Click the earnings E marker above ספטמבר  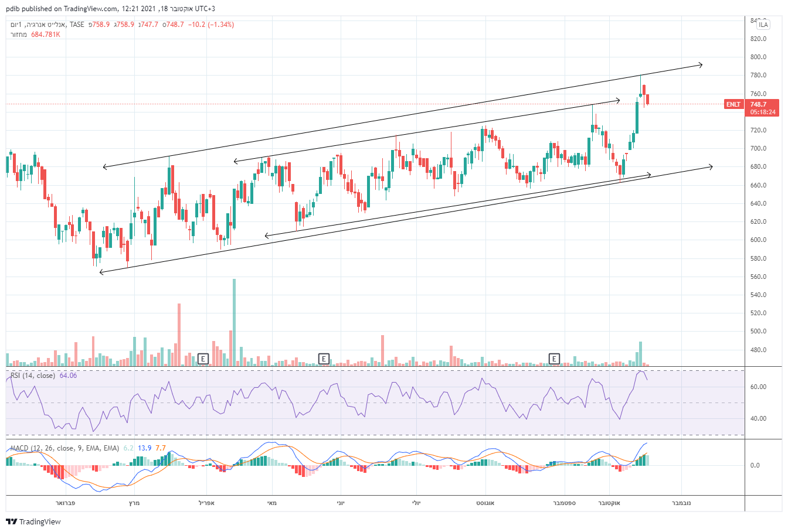click(554, 359)
